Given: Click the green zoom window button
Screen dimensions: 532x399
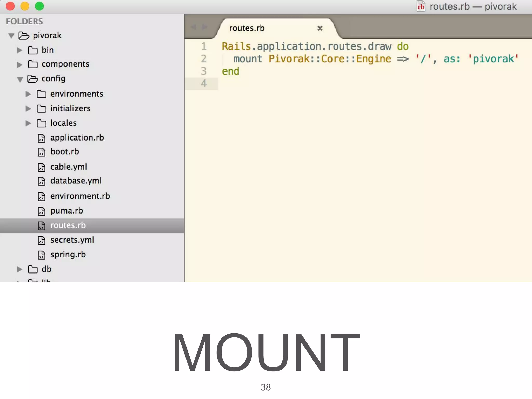Looking at the screenshot, I should (x=39, y=6).
